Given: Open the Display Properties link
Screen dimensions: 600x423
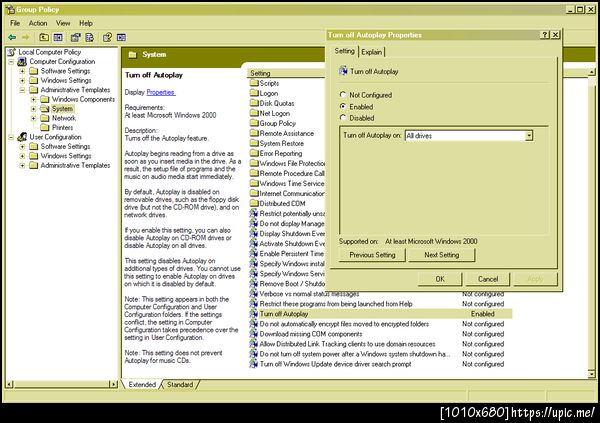Looking at the screenshot, I should click(161, 92).
